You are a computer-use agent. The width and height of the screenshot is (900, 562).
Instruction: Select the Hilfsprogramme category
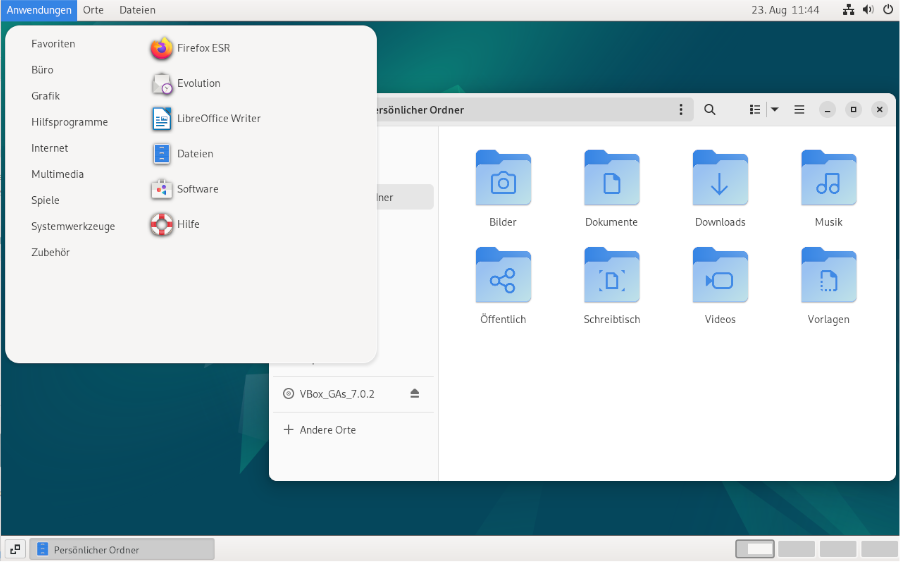point(69,122)
